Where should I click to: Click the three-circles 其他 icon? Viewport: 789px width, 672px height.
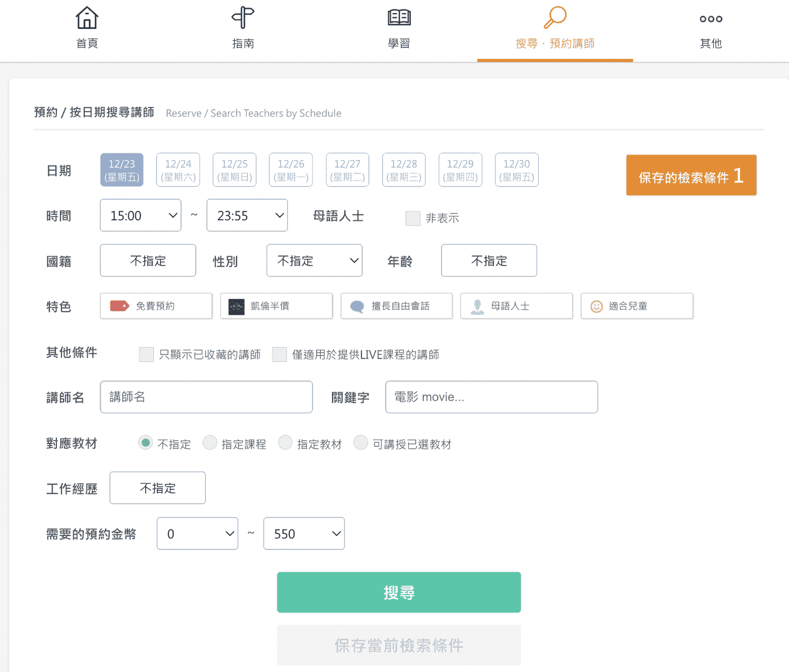[711, 19]
